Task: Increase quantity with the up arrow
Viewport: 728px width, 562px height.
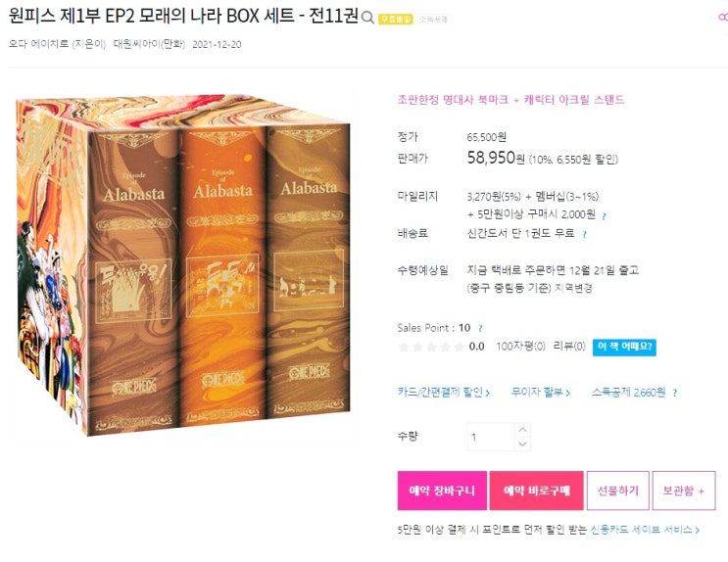Action: [x=522, y=430]
